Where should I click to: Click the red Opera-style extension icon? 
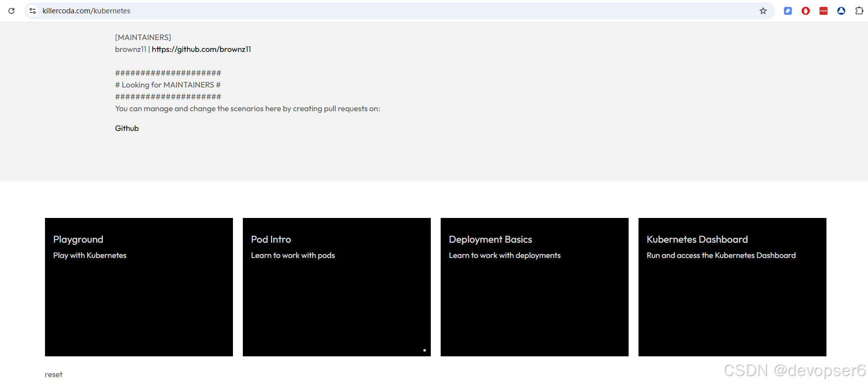click(x=806, y=11)
